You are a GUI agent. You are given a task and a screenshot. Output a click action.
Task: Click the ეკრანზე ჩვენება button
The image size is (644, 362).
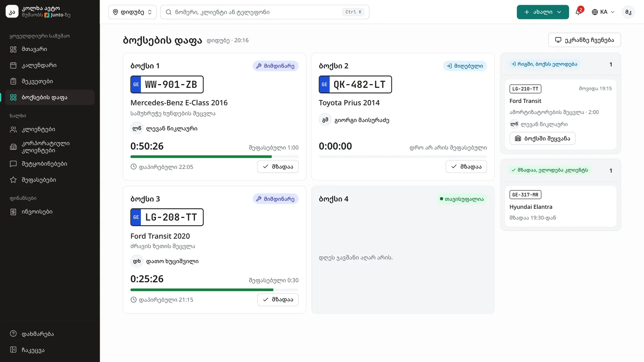(584, 40)
